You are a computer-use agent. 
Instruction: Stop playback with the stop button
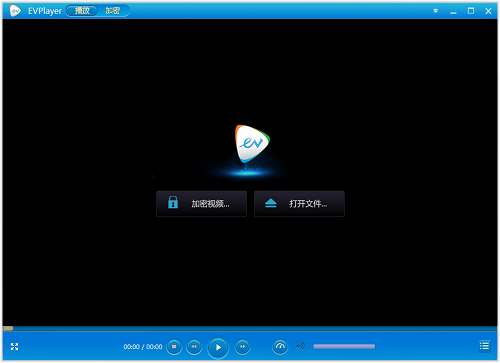174,347
